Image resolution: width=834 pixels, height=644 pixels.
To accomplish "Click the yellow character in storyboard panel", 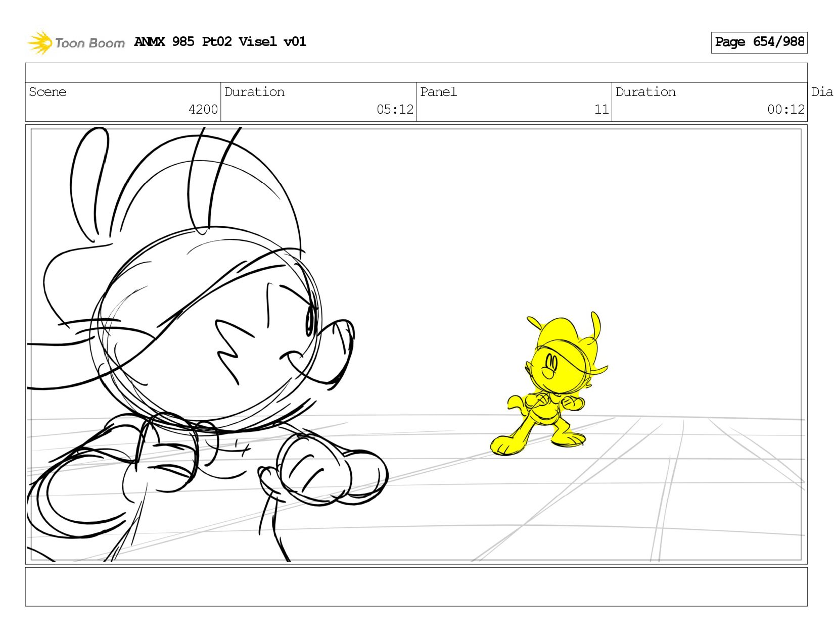I will pyautogui.click(x=549, y=384).
